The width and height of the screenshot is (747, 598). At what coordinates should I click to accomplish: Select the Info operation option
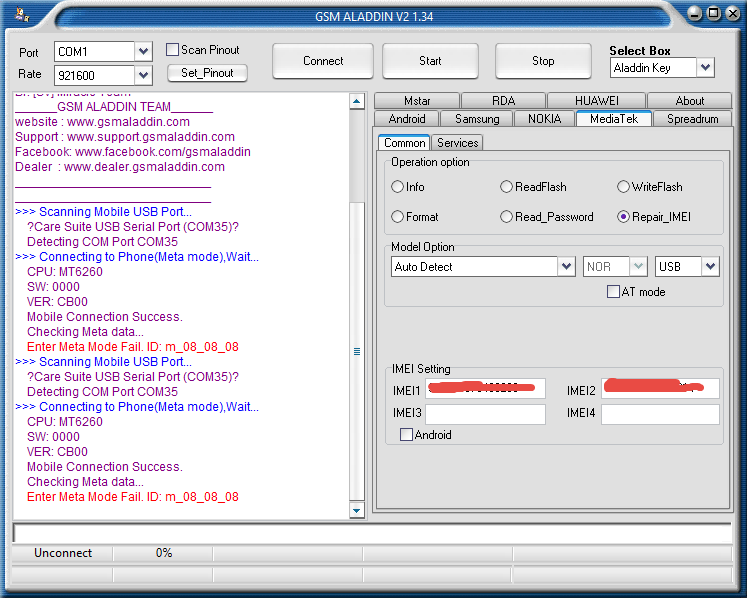(397, 187)
